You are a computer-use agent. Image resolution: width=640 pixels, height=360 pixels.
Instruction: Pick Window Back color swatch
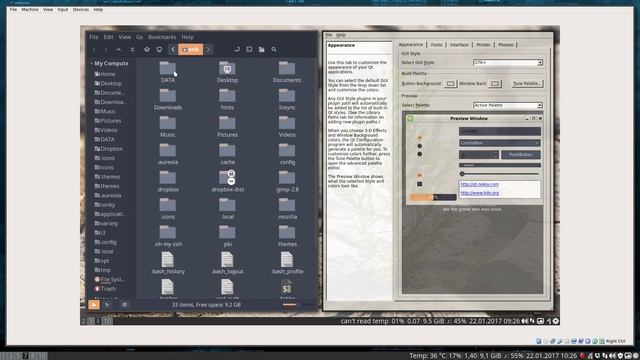coord(495,83)
